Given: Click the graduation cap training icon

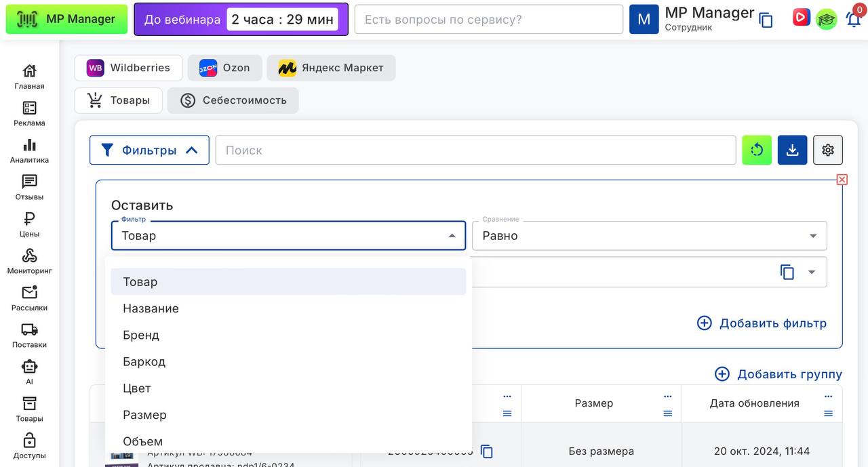Looking at the screenshot, I should pyautogui.click(x=826, y=19).
